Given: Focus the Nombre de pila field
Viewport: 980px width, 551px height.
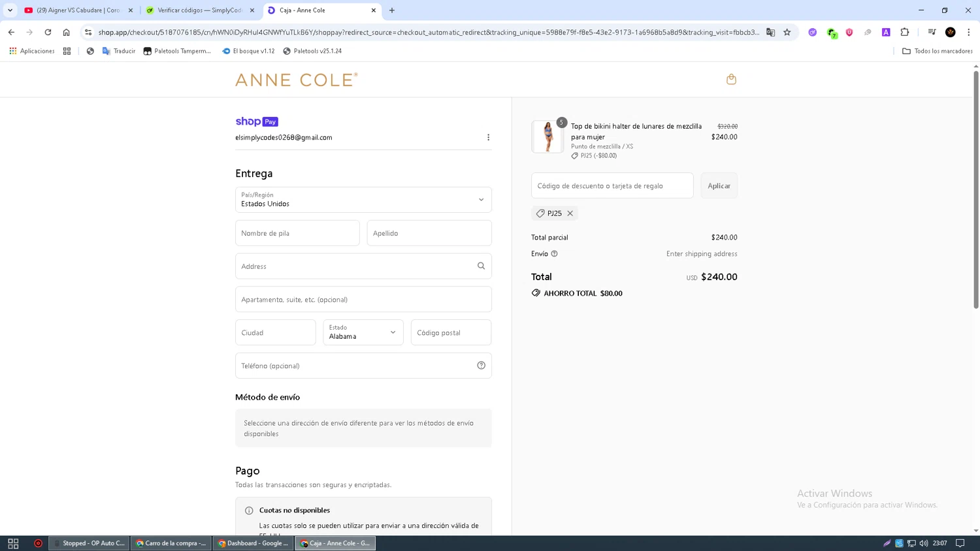Looking at the screenshot, I should coord(297,233).
